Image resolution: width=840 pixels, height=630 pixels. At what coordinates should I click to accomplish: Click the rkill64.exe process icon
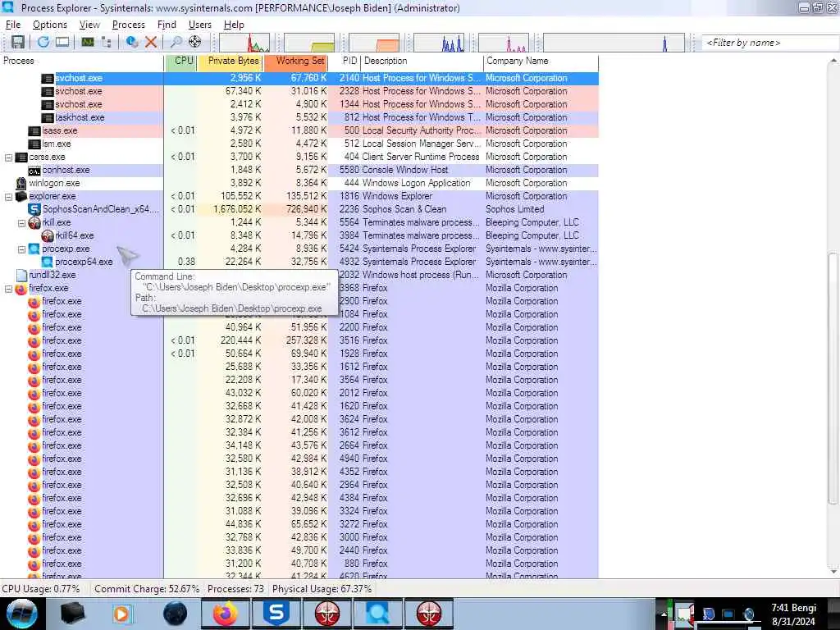click(47, 235)
